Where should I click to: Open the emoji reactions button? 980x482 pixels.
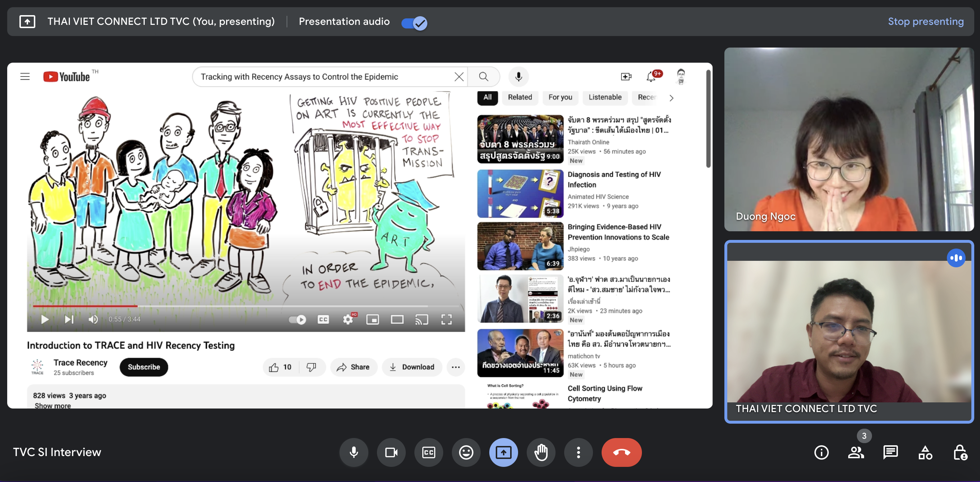[x=466, y=452]
